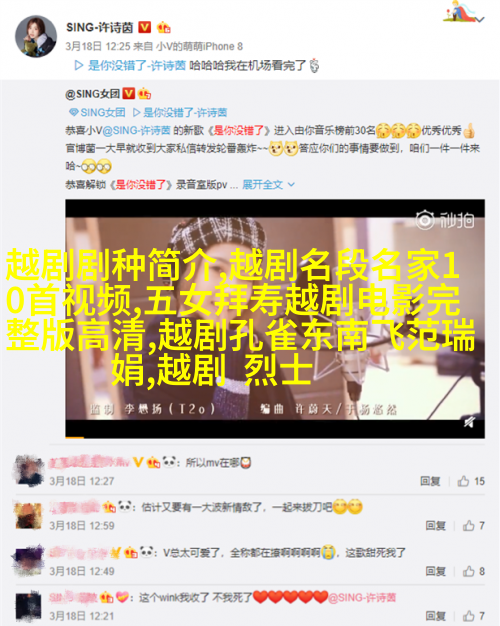Unmute the video using the speaker icon

point(470,422)
